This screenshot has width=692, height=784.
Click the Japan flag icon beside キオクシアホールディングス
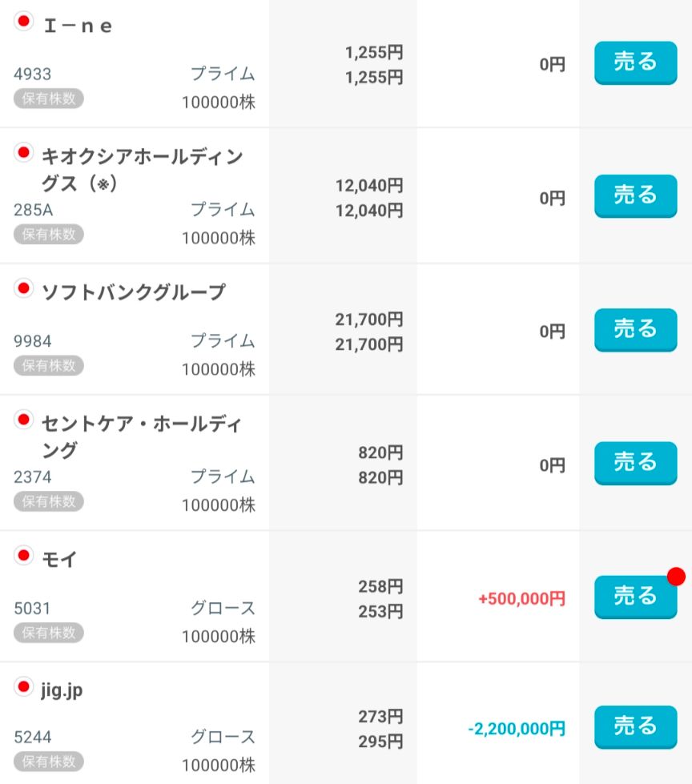coord(23,152)
